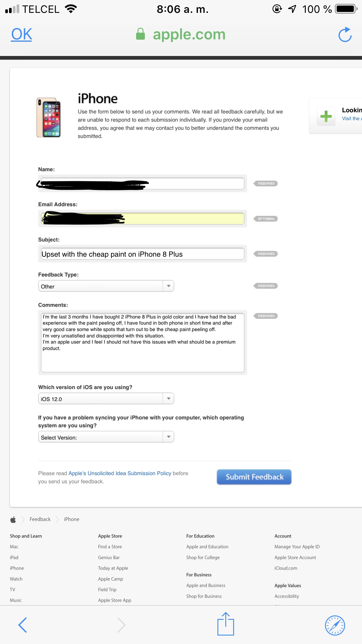The height and width of the screenshot is (644, 362).
Task: Open the Feedback Type dropdown
Action: coord(106,286)
